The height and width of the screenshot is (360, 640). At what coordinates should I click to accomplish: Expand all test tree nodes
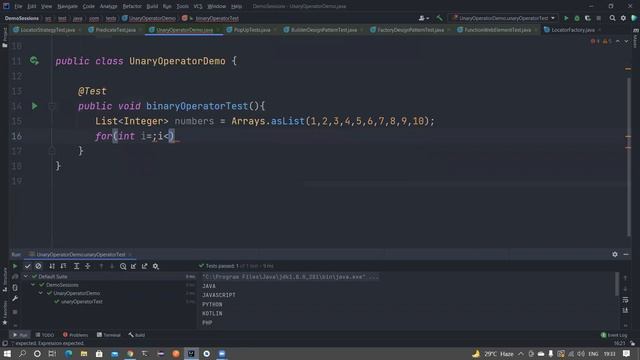click(76, 266)
